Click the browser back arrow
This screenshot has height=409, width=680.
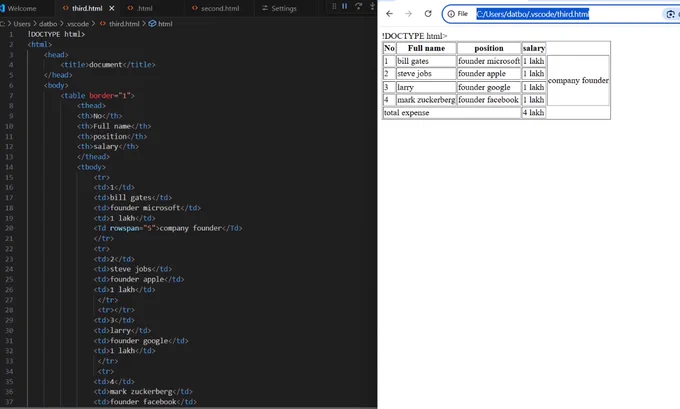[389, 14]
